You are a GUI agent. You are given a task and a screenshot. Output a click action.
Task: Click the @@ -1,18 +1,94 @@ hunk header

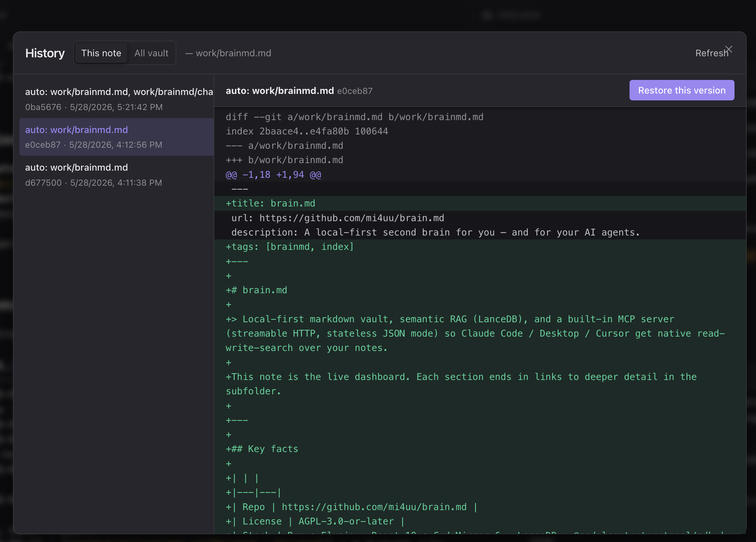click(480, 175)
